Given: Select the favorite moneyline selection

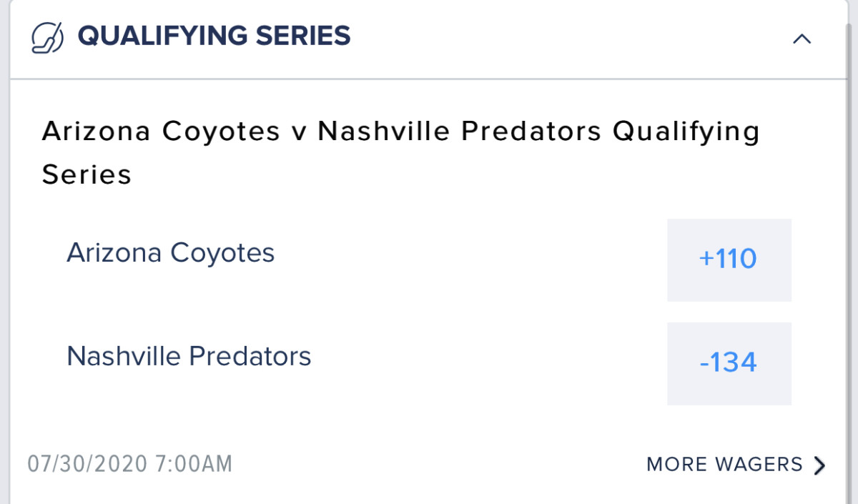Looking at the screenshot, I should click(729, 363).
